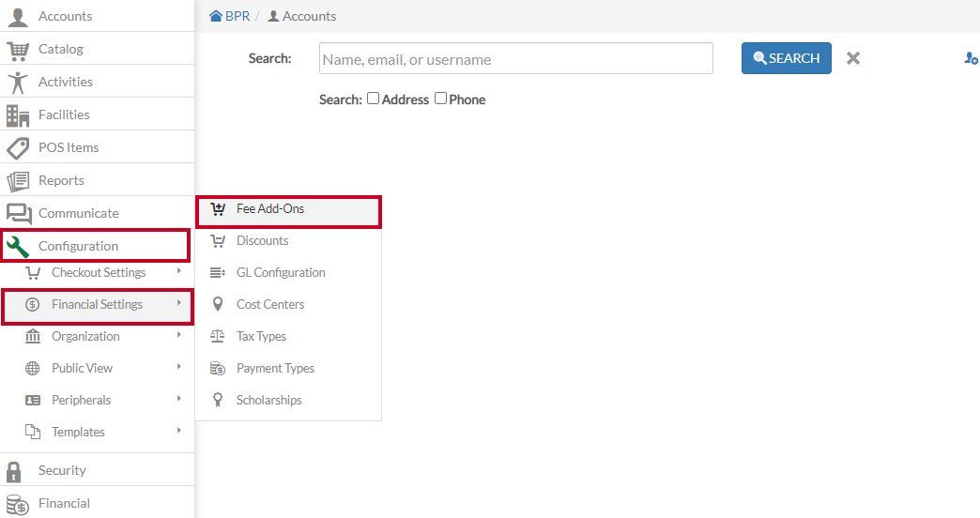This screenshot has height=518, width=980.
Task: Click the Payment Types coins icon
Action: (218, 369)
